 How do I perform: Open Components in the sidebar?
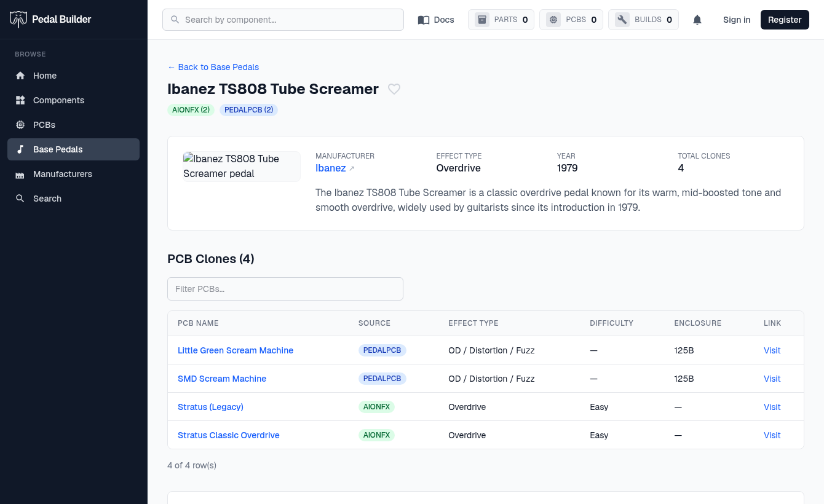tap(73, 100)
